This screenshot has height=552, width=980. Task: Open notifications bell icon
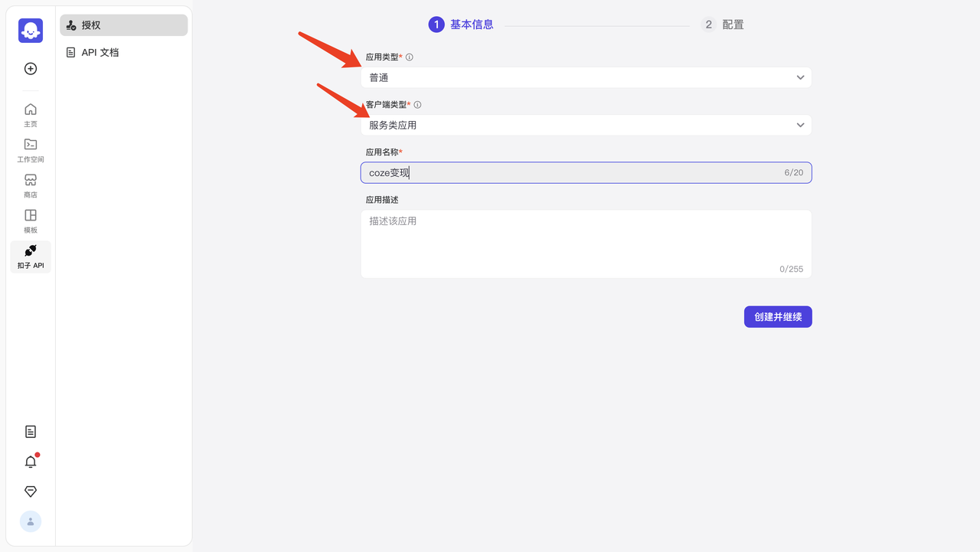(31, 462)
